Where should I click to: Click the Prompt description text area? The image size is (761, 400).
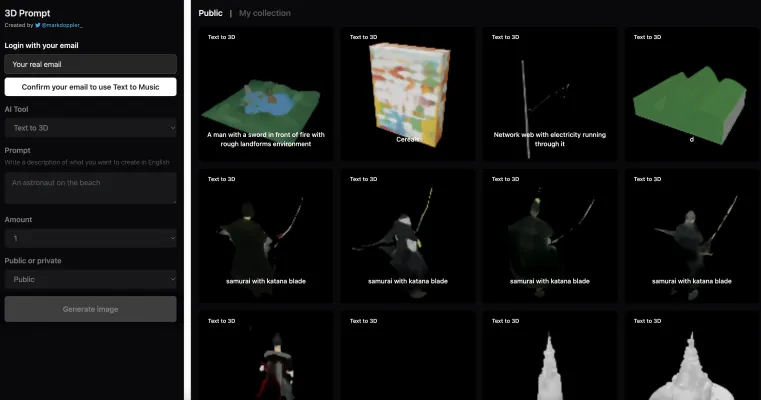coord(90,187)
